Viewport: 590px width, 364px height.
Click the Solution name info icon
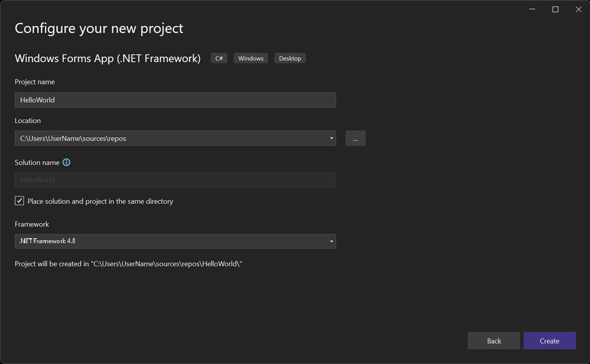click(66, 162)
